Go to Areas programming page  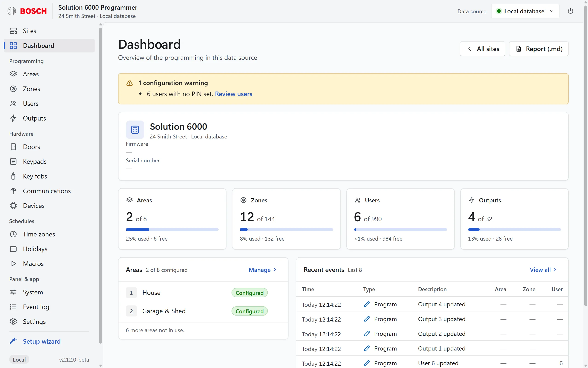49,74
